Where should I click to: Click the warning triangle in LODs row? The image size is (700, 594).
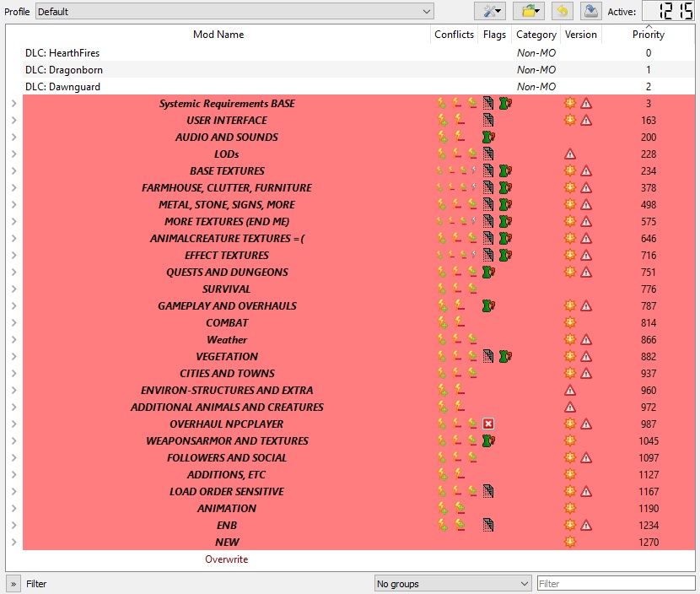pyautogui.click(x=569, y=154)
